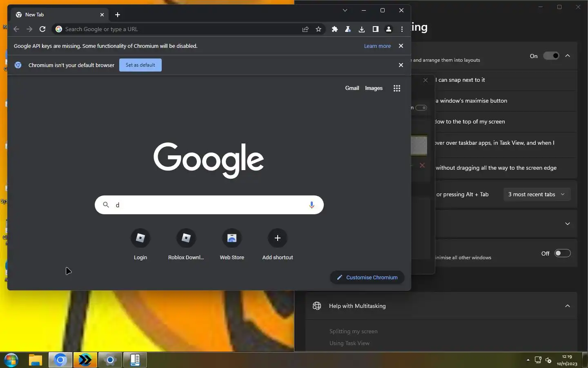Image resolution: width=588 pixels, height=368 pixels.
Task: Click the Learn more link
Action: pos(377,46)
